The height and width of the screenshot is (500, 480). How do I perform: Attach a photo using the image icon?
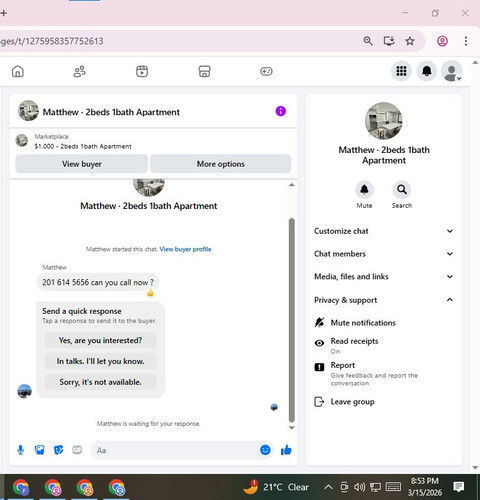[x=39, y=450]
